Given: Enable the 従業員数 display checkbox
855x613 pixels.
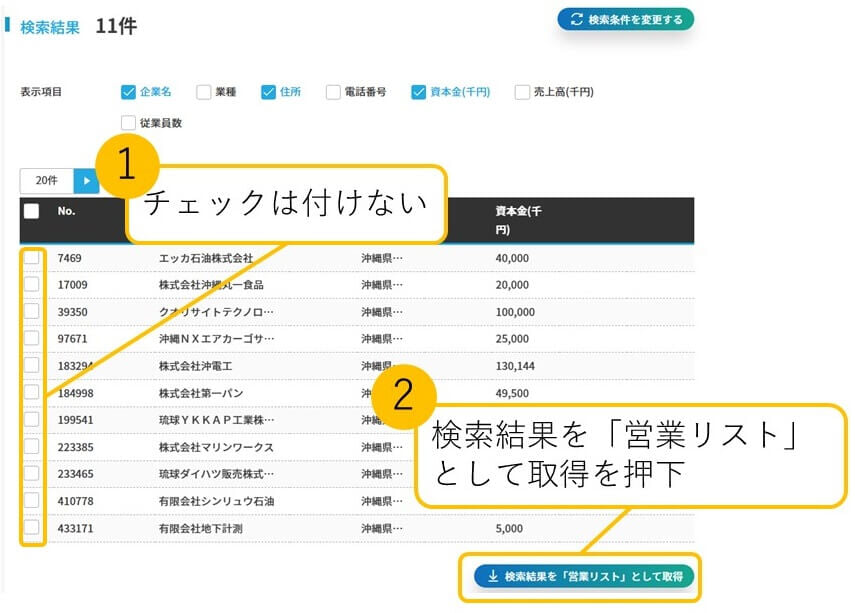Looking at the screenshot, I should pyautogui.click(x=128, y=123).
